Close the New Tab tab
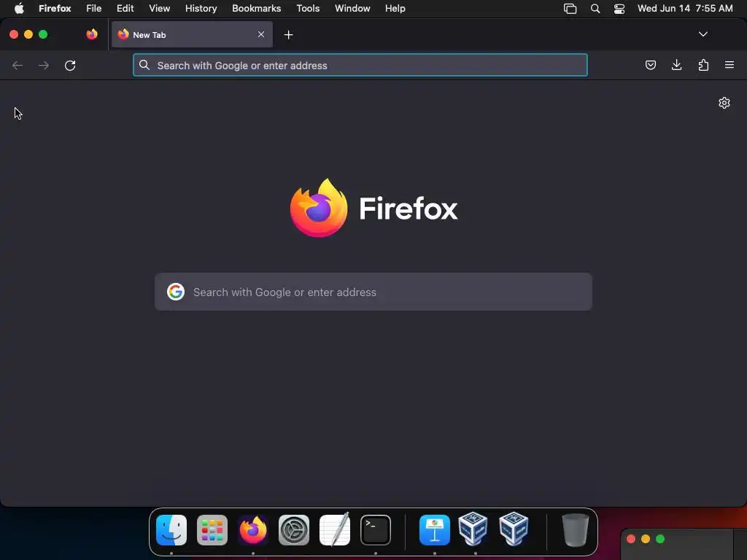 pos(261,34)
